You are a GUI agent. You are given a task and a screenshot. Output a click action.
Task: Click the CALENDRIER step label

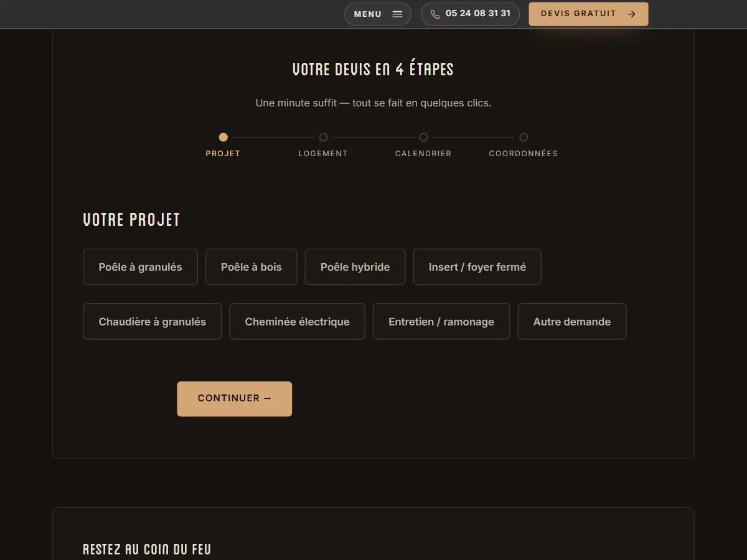pyautogui.click(x=423, y=154)
